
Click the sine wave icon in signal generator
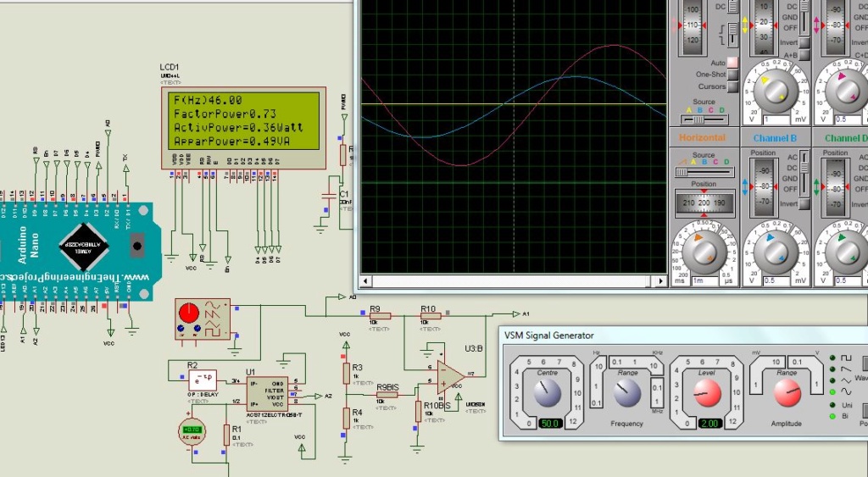847,391
